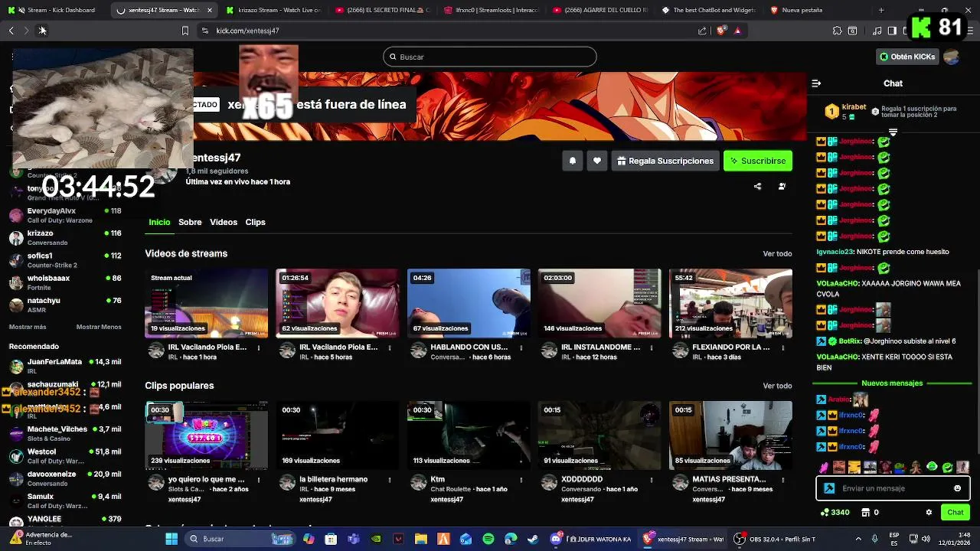Open Spotify from the taskbar
This screenshot has width=980, height=551.
488,539
